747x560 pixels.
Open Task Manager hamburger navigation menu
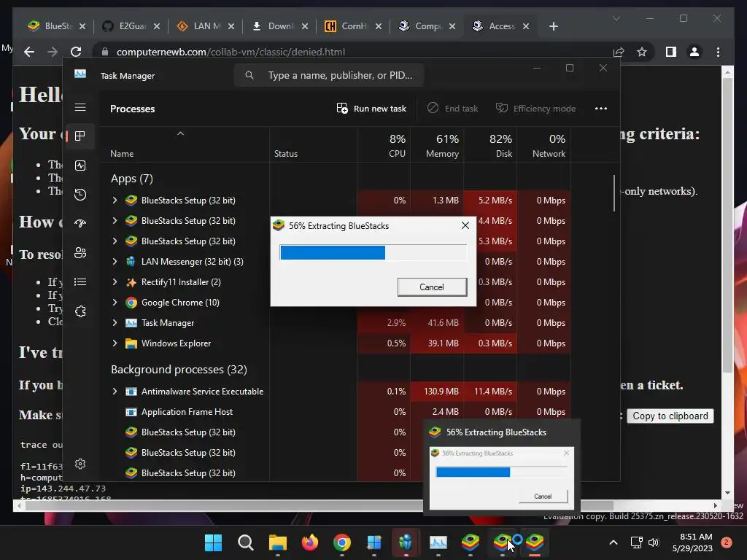(80, 107)
